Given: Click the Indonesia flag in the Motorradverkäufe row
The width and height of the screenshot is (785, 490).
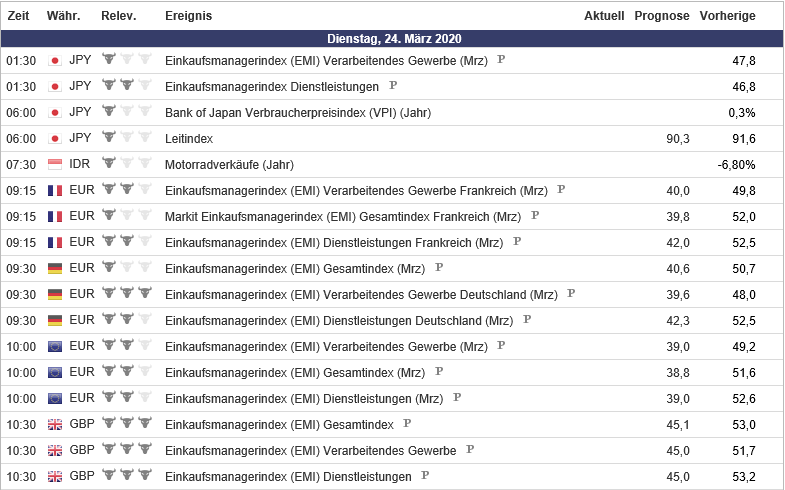Looking at the screenshot, I should [55, 164].
